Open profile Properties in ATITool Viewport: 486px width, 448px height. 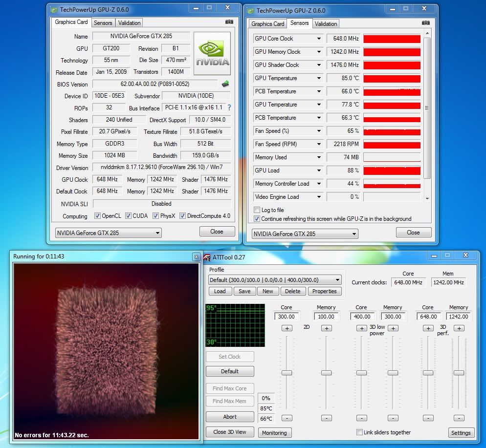(325, 291)
